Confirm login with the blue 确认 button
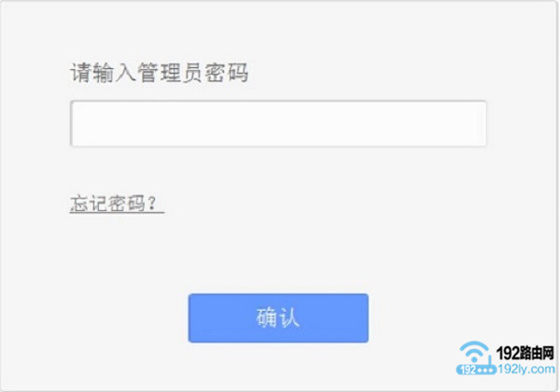Screen dimensions: 560x392 (x=278, y=318)
